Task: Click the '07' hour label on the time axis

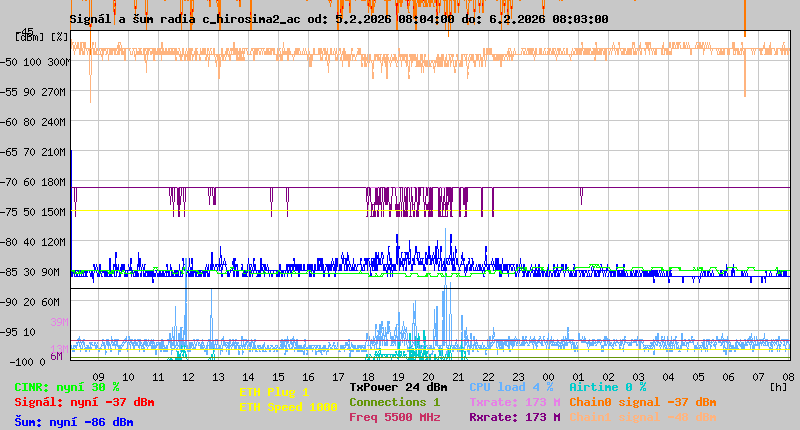Action: (759, 377)
